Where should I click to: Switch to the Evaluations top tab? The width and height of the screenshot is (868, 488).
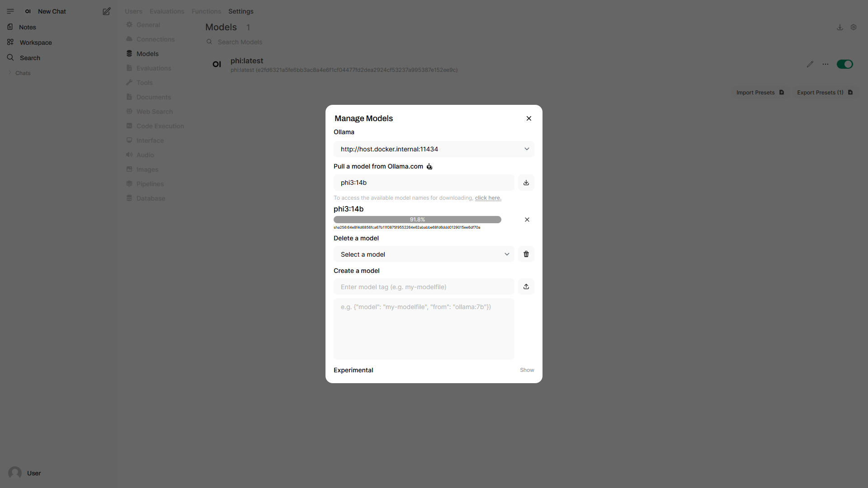point(167,11)
